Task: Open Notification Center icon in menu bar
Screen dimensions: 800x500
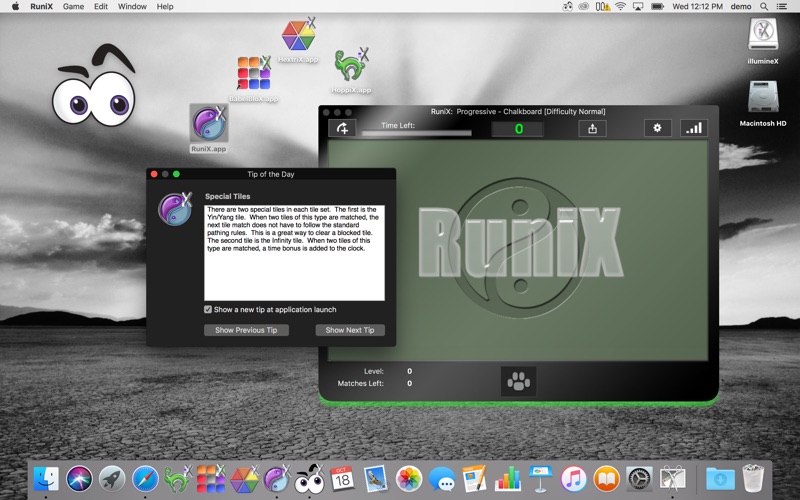Action: pyautogui.click(x=781, y=6)
